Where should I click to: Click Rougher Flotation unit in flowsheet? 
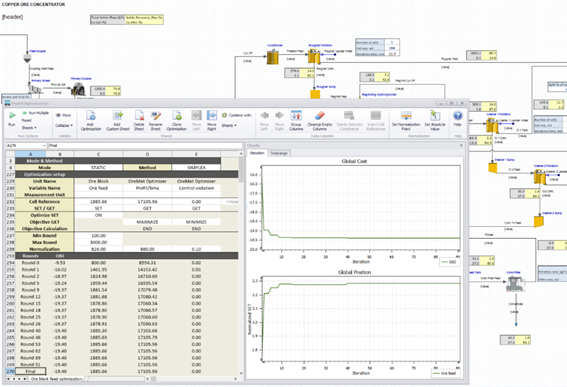click(314, 56)
